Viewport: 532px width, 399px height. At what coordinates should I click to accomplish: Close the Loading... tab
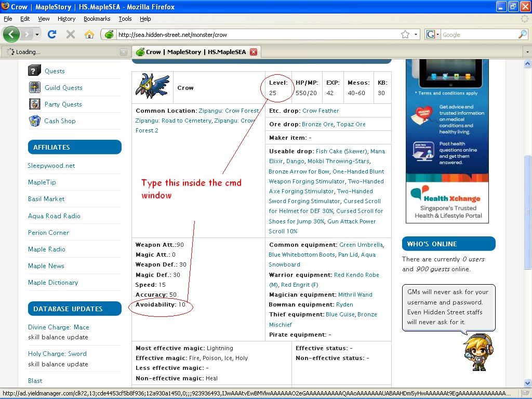pos(124,52)
